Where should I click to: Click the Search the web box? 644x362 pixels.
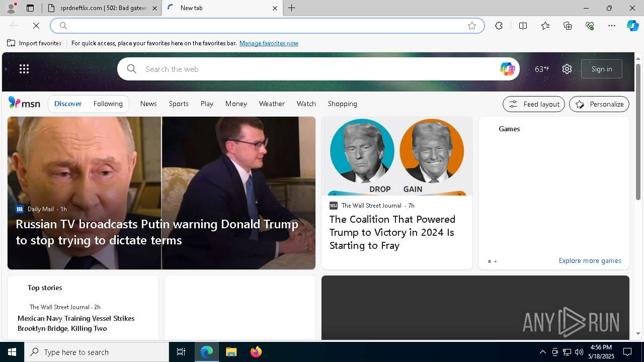click(x=318, y=69)
